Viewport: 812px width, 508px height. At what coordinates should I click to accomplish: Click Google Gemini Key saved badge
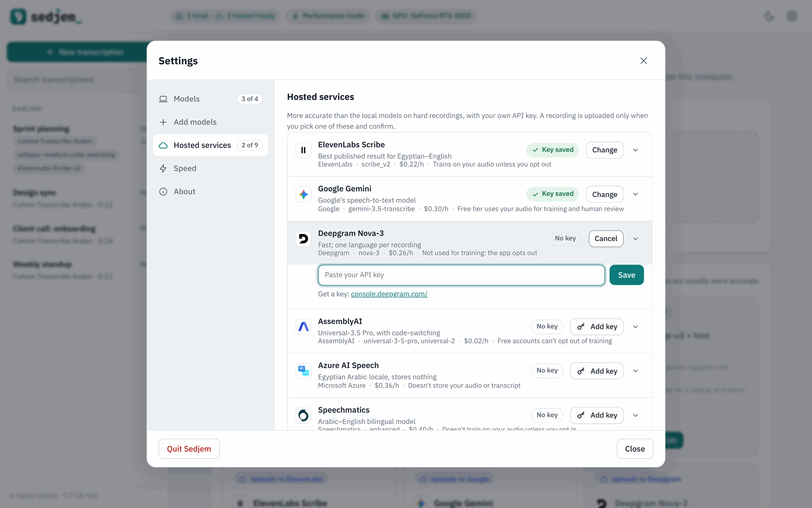(552, 194)
